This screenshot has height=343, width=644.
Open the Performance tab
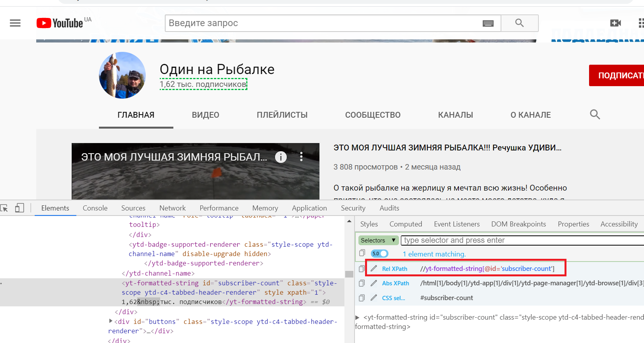pyautogui.click(x=219, y=208)
